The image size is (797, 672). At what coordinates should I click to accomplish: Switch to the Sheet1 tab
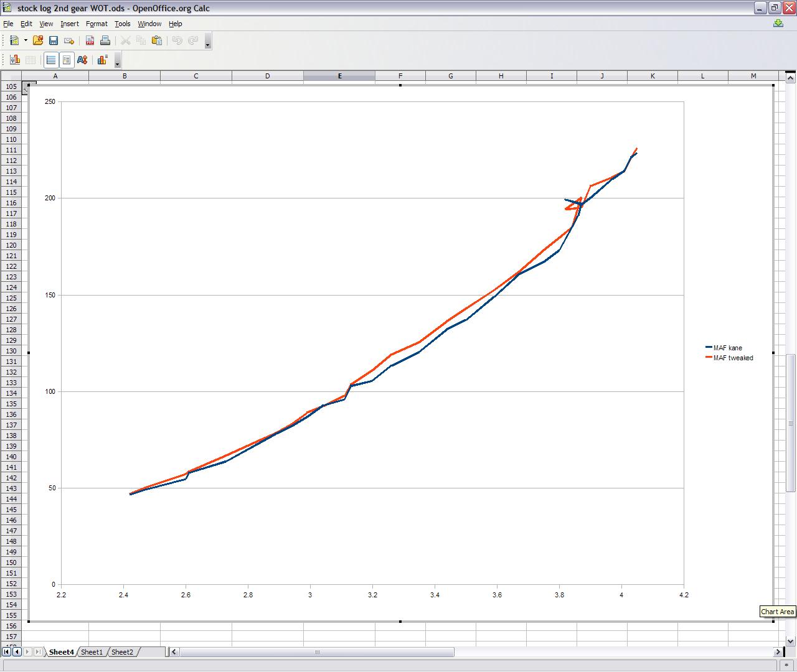tap(92, 652)
